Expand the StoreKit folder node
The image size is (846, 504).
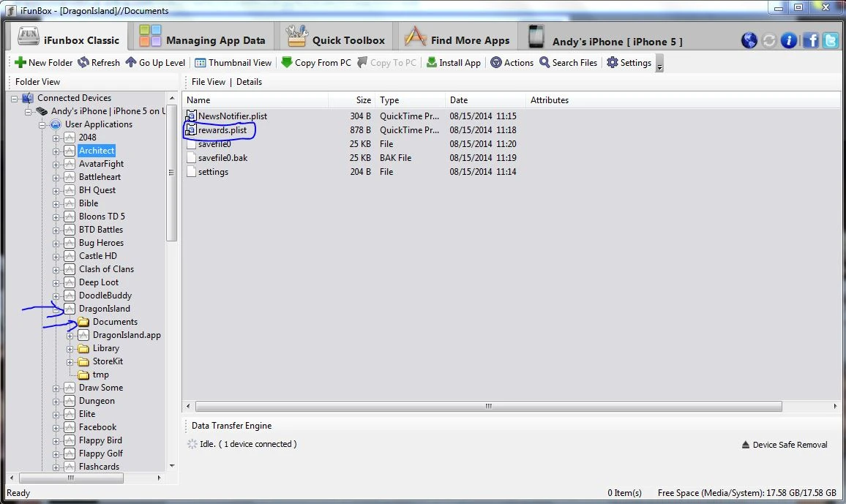click(70, 361)
